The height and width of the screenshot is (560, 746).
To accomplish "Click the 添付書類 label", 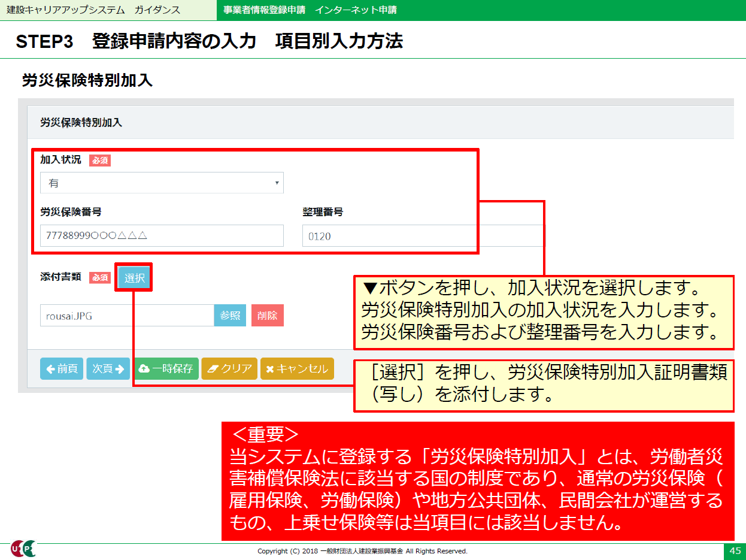I will 60,277.
